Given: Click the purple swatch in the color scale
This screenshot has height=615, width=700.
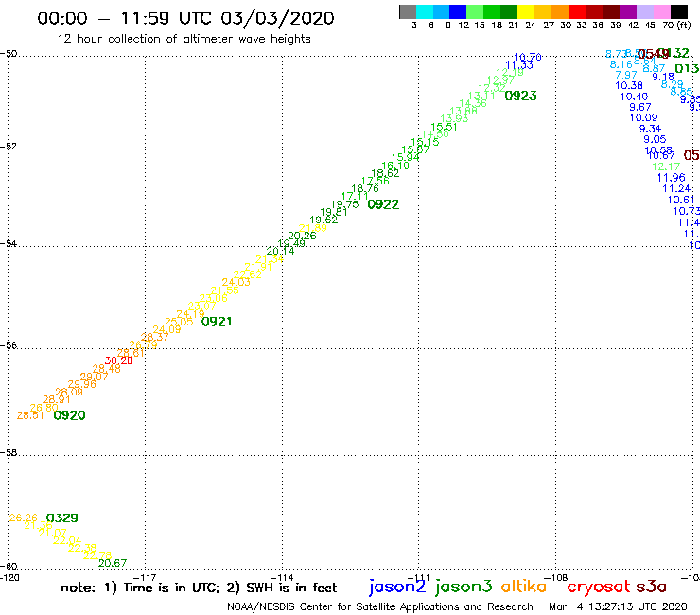Looking at the screenshot, I should (x=627, y=11).
